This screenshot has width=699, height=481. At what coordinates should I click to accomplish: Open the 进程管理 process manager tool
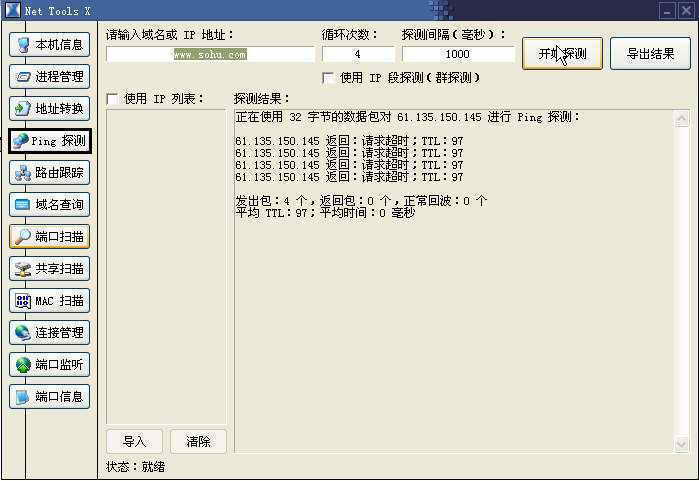50,77
